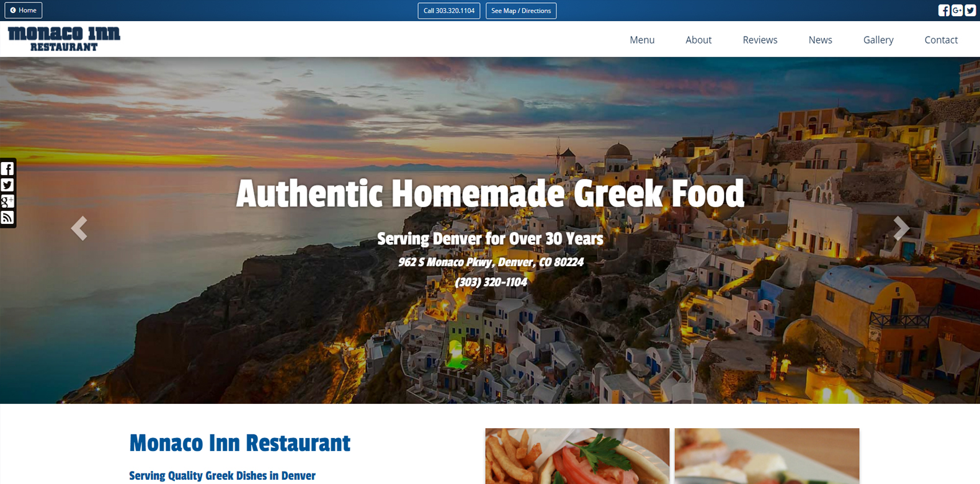This screenshot has height=484, width=980.
Task: Click the Monaco Inn Restaurant logo
Action: point(64,38)
